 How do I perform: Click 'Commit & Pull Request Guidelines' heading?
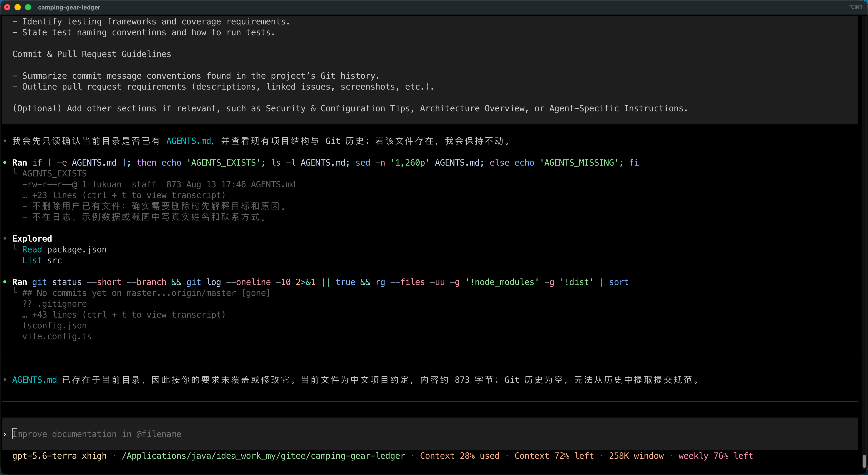(x=92, y=54)
